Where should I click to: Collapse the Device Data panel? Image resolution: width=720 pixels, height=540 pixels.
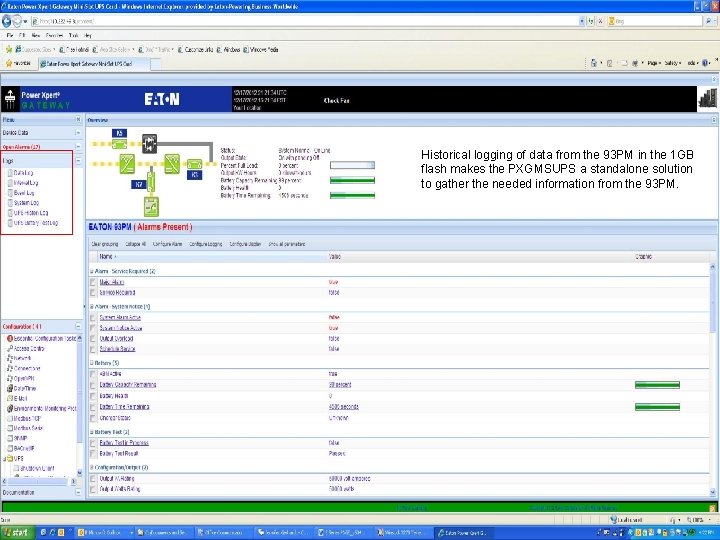pyautogui.click(x=78, y=133)
